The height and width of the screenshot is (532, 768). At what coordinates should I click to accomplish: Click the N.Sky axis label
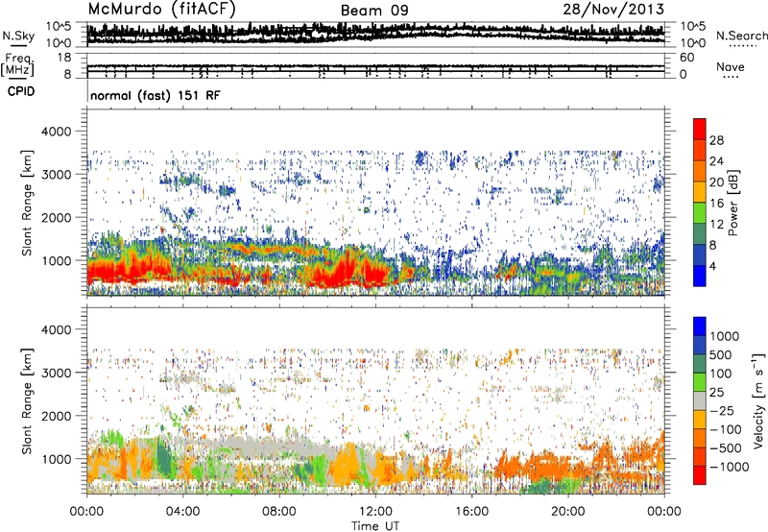[x=18, y=36]
